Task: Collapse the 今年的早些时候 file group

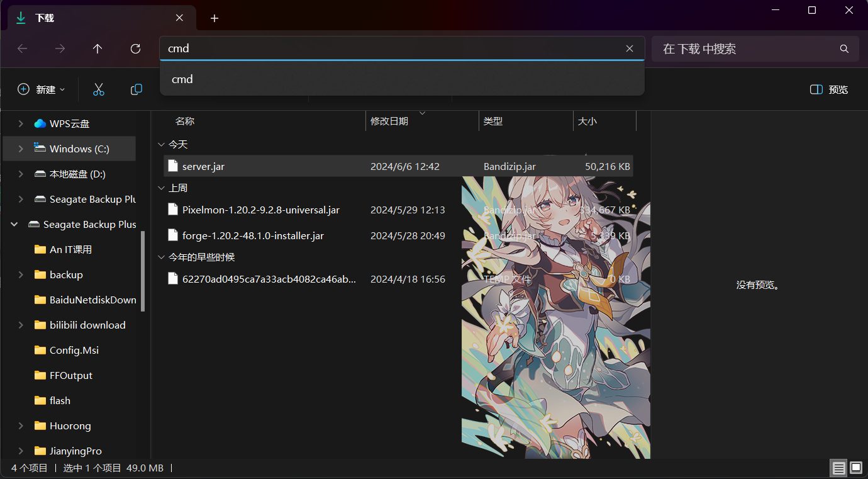Action: [x=162, y=257]
